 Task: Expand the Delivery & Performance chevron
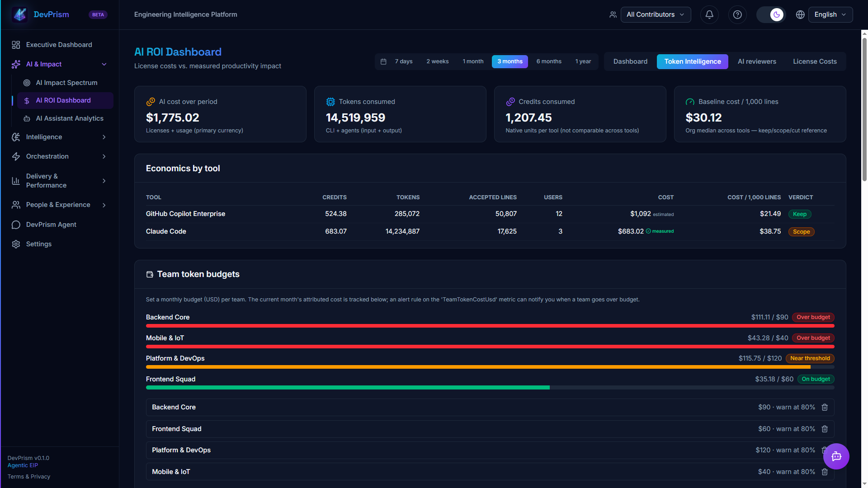click(104, 181)
